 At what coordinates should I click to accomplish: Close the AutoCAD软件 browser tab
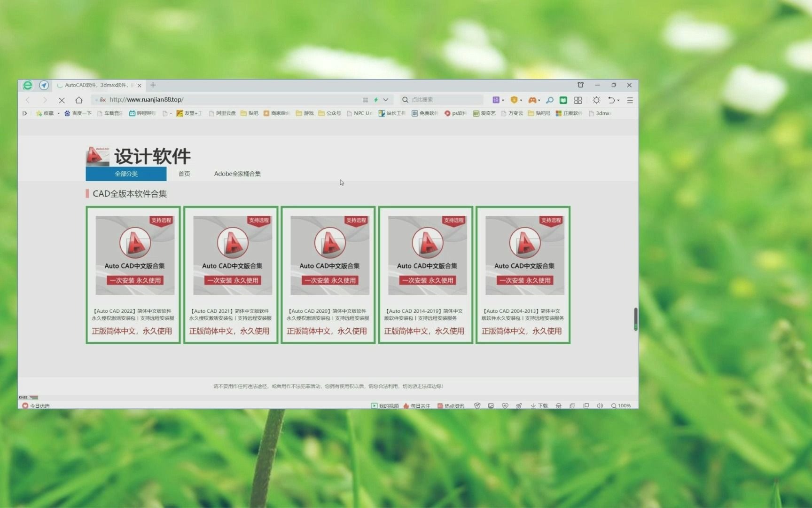coord(139,86)
